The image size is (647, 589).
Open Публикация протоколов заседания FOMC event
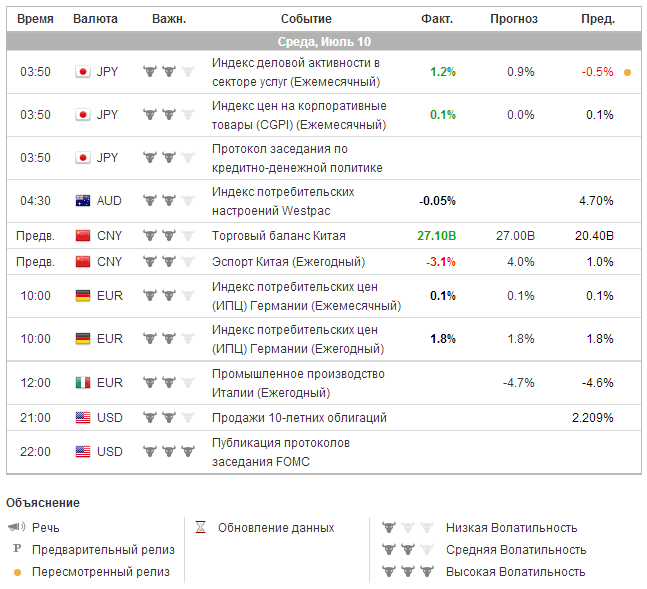280,452
